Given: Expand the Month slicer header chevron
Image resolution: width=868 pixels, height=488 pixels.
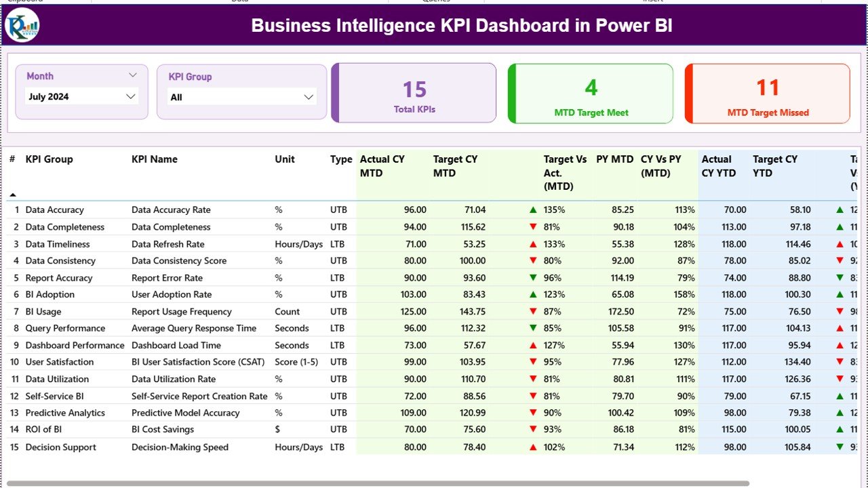Looking at the screenshot, I should click(x=133, y=75).
